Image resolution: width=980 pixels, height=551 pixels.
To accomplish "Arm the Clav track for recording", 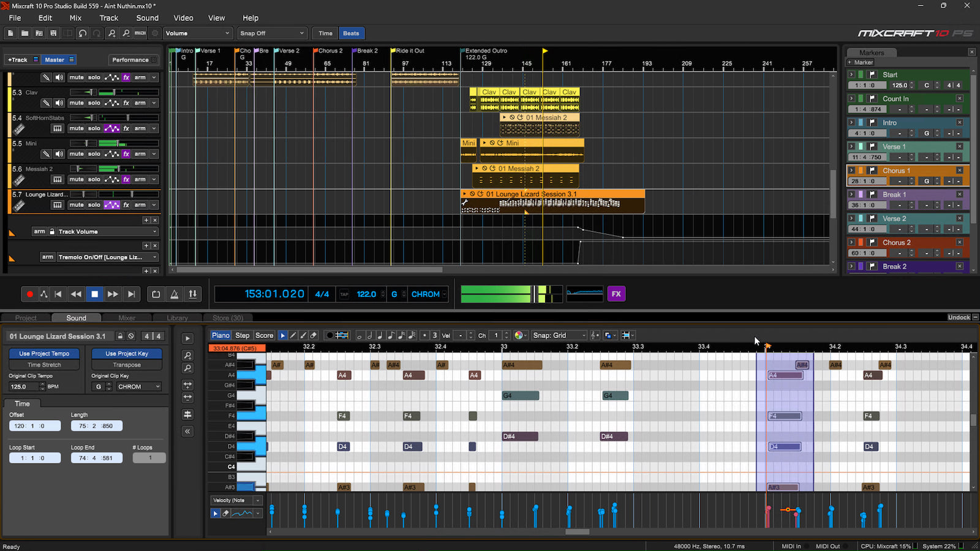I will (140, 102).
